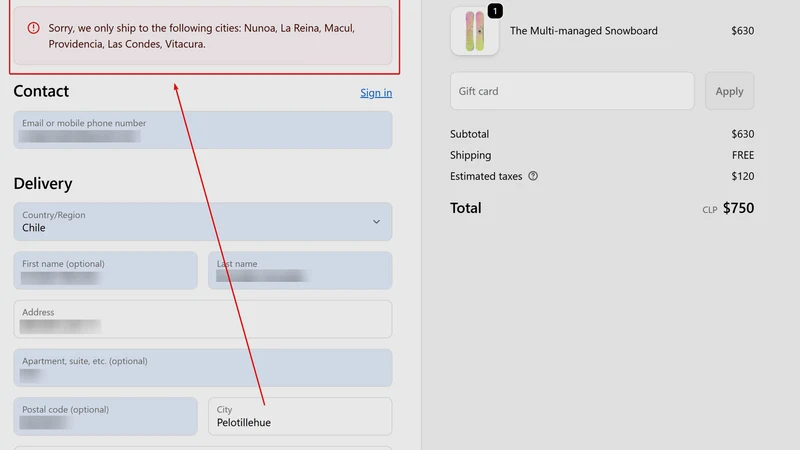800x450 pixels.
Task: Click the Apply gift card button
Action: click(729, 91)
